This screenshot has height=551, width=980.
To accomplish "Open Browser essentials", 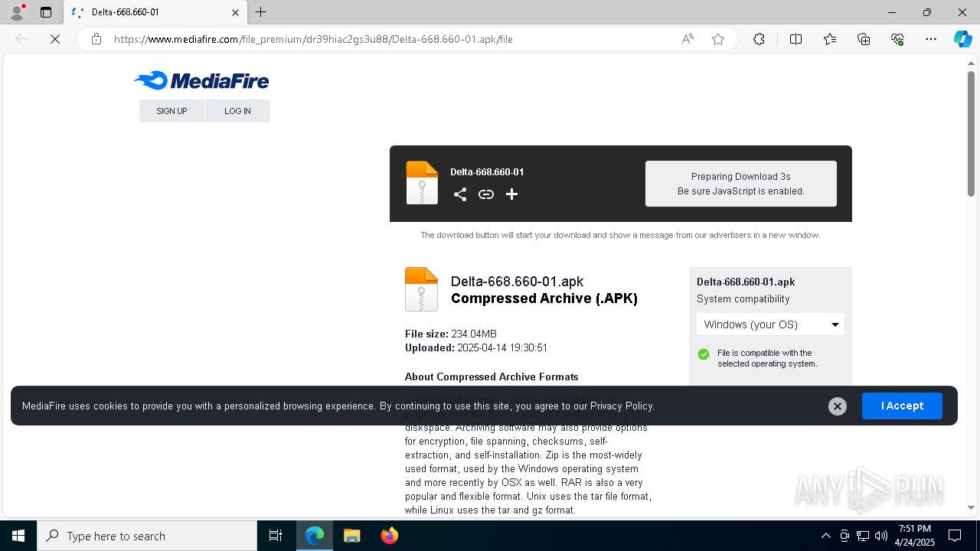I will [897, 39].
